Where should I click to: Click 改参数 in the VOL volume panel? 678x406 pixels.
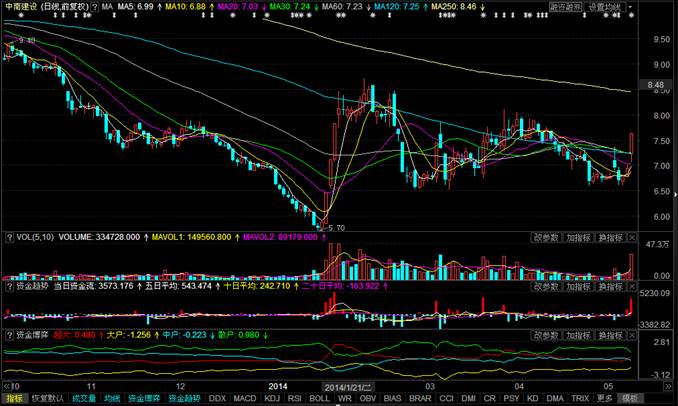tap(546, 238)
